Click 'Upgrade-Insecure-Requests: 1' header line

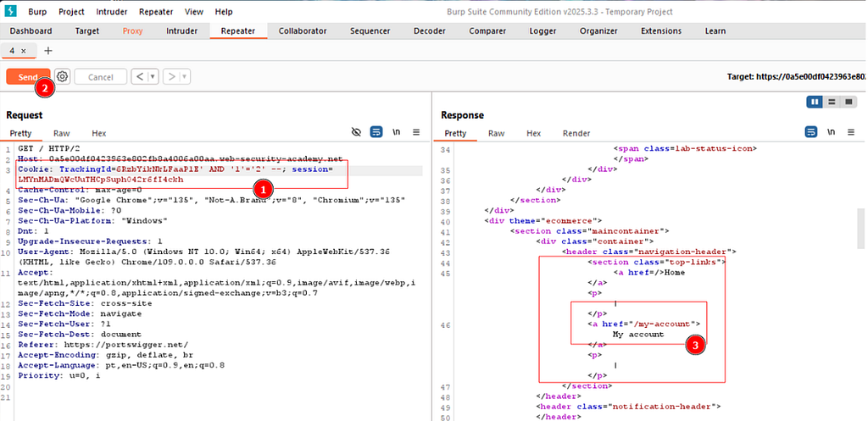(x=90, y=241)
